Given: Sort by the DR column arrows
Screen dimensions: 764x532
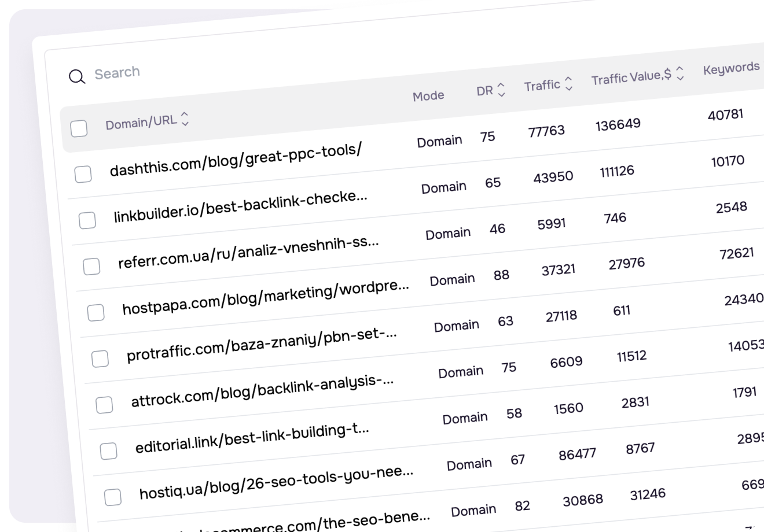Looking at the screenshot, I should click(x=501, y=89).
